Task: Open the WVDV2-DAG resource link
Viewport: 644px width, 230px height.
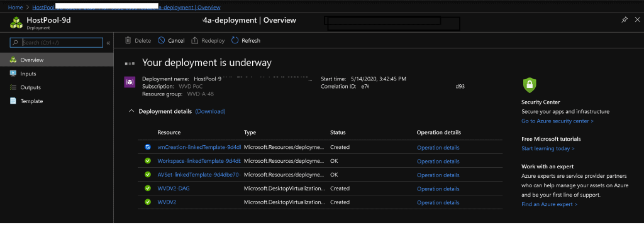Action: pos(174,189)
